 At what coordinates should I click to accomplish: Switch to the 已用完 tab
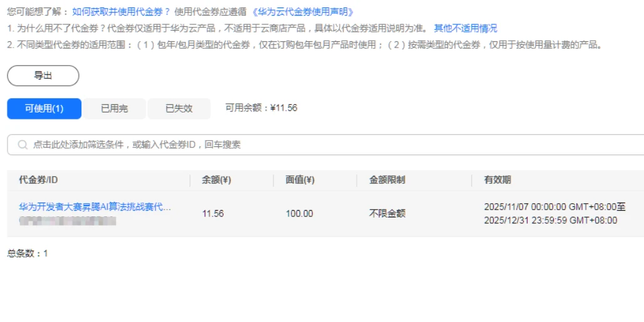coord(115,109)
